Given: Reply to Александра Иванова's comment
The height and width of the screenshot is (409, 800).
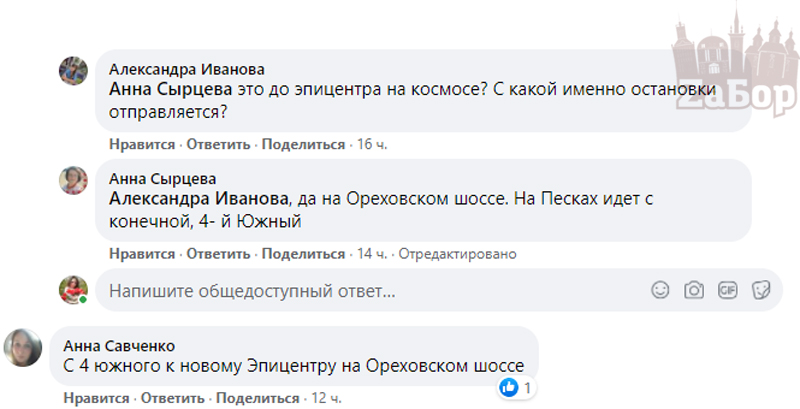Looking at the screenshot, I should point(217,145).
